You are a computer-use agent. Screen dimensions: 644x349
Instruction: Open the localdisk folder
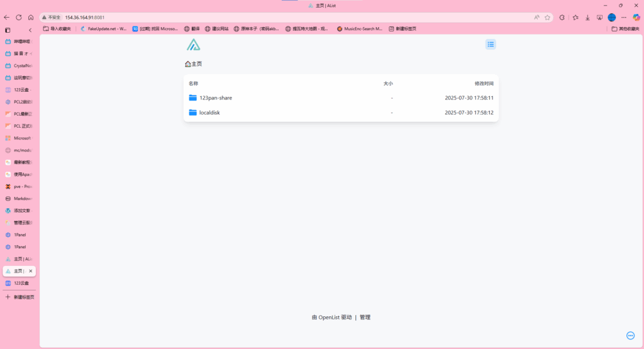tap(209, 113)
